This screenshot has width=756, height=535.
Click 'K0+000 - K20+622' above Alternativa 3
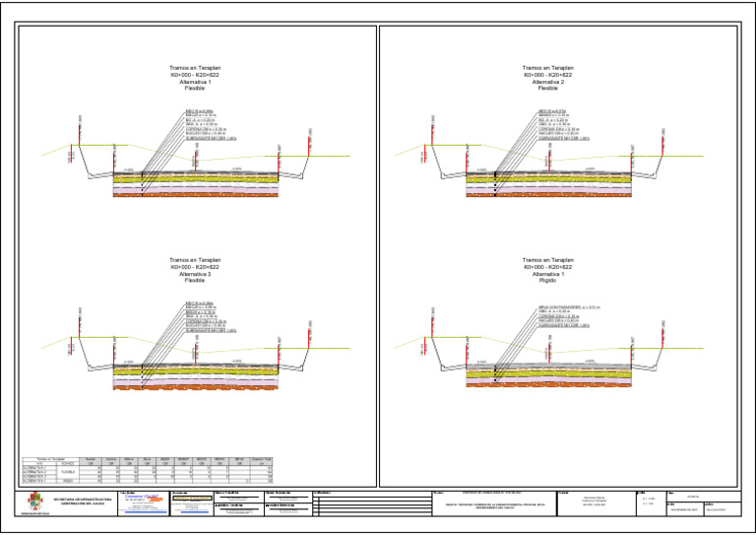[x=195, y=267]
